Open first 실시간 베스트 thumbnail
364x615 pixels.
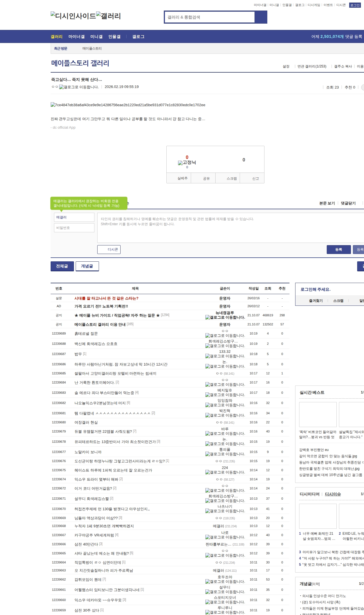(x=318, y=414)
